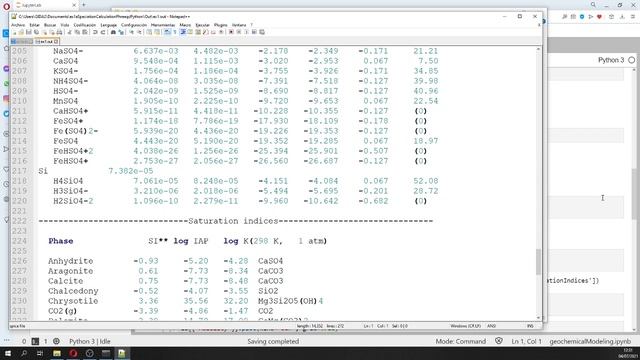Click the editor scrollbar down arrow
The width and height of the screenshot is (640, 360).
point(538,318)
